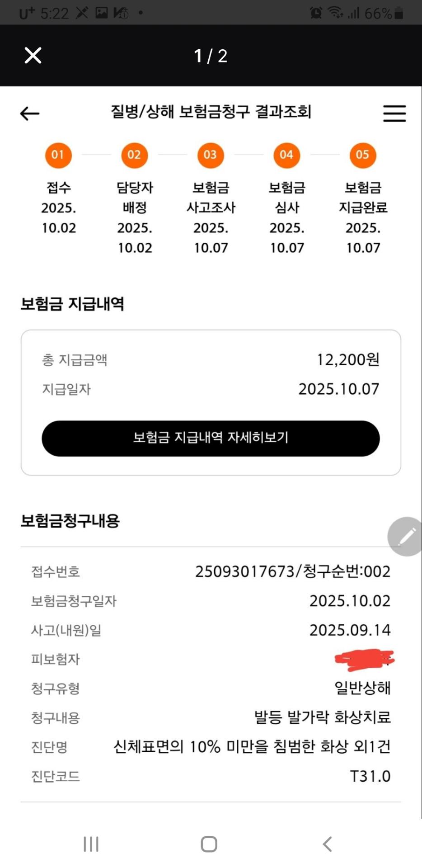
Task: Tap step 02 담당자 배정 circle
Action: coord(135,155)
